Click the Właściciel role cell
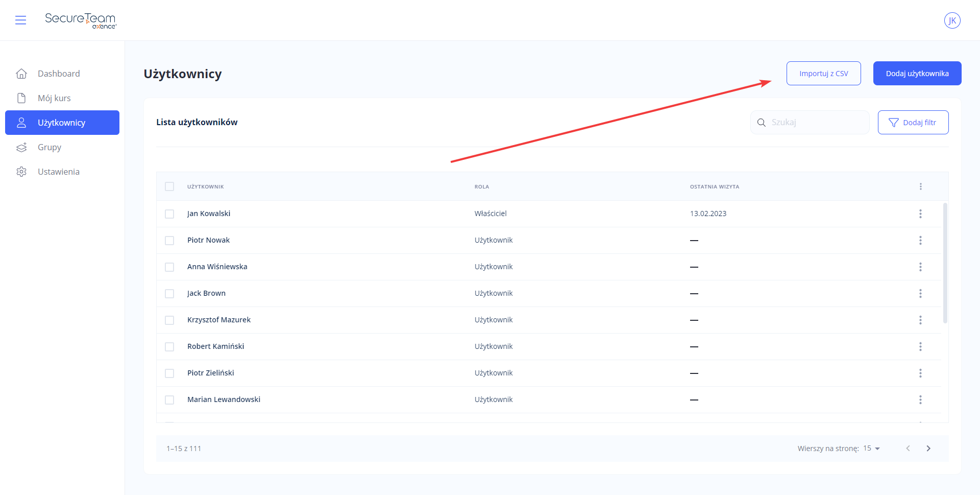 [491, 214]
